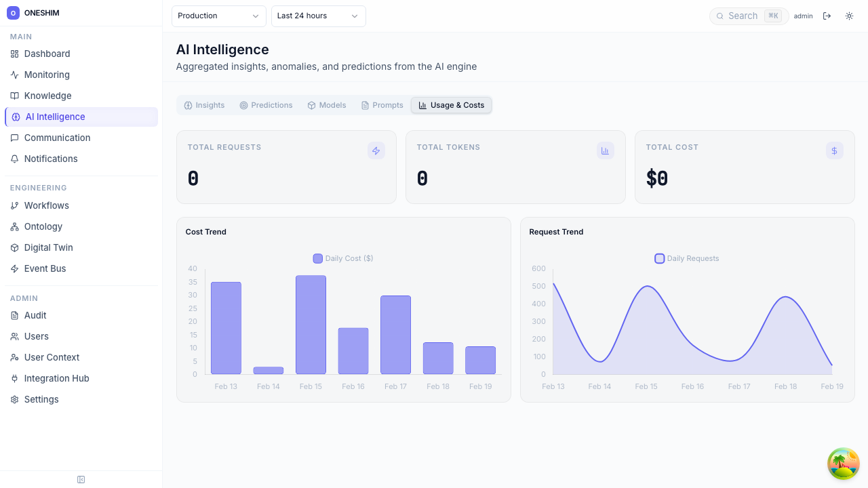Toggle the light/dark theme sun icon
The height and width of the screenshot is (488, 868).
[849, 16]
